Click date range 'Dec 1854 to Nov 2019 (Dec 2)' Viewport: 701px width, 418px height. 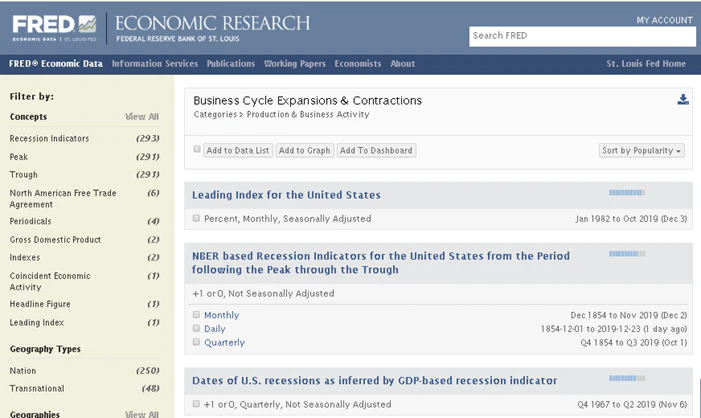click(x=629, y=315)
